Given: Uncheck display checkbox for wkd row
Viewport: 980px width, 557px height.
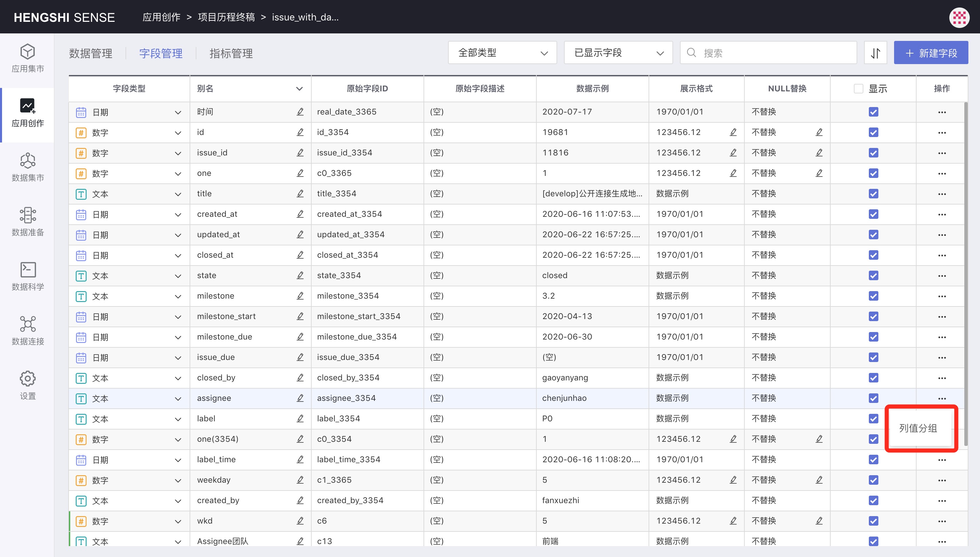Looking at the screenshot, I should (x=873, y=521).
